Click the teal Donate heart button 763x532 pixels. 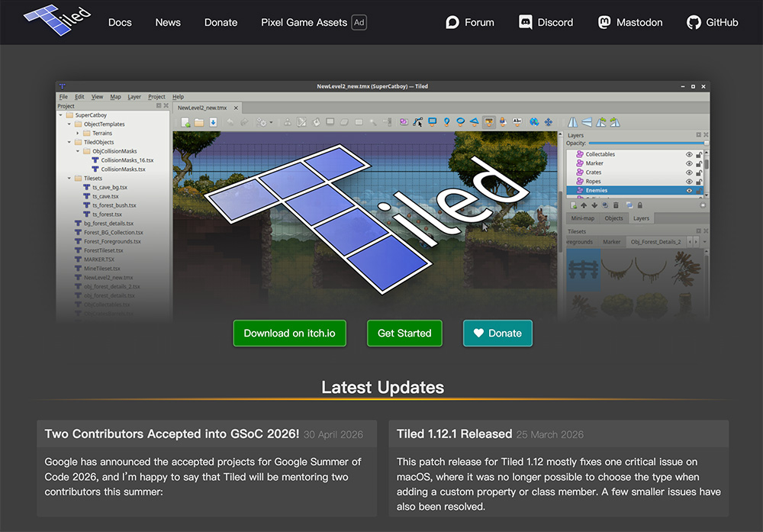coord(497,334)
